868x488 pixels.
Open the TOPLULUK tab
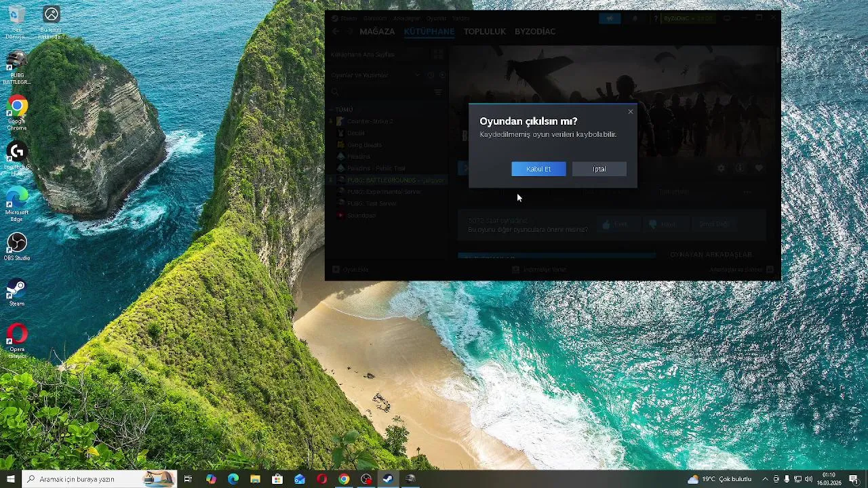[x=485, y=31]
